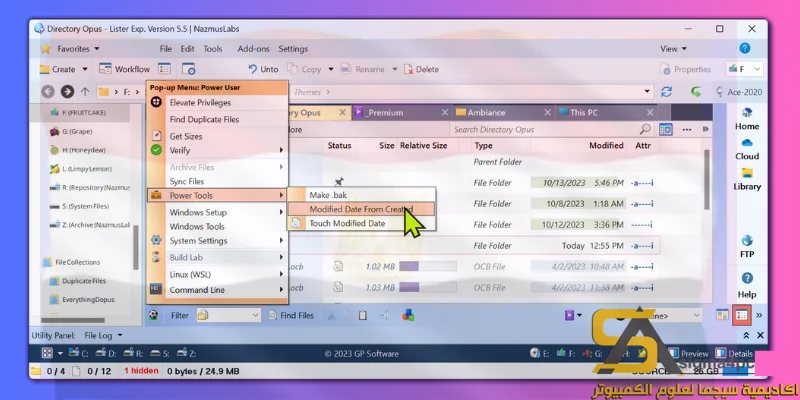This screenshot has width=800, height=400.
Task: Click the Ace-2020 label
Action: coord(745,92)
